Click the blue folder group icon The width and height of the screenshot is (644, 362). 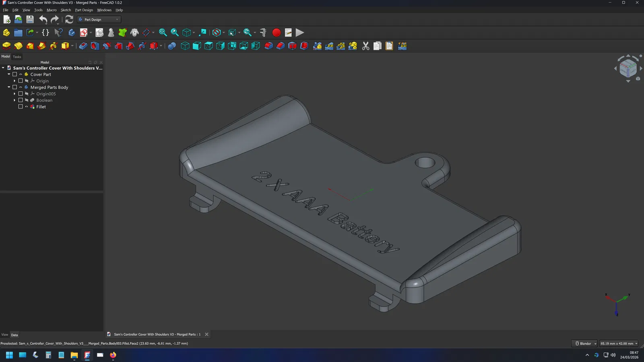[18, 33]
